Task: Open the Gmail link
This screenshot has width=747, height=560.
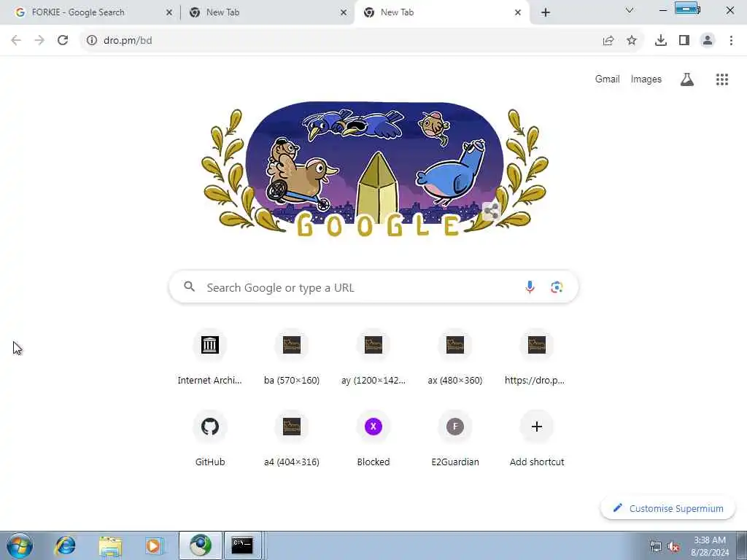Action: click(x=607, y=79)
